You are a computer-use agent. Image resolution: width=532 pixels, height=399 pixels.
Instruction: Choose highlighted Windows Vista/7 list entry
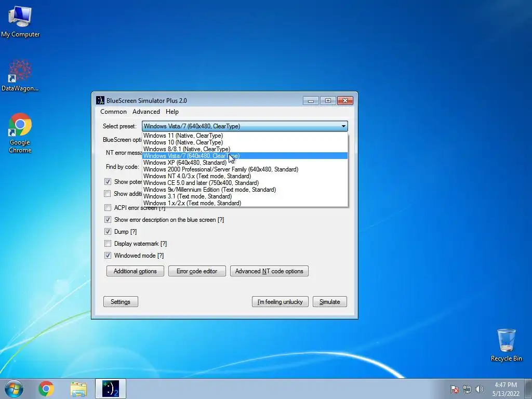245,156
